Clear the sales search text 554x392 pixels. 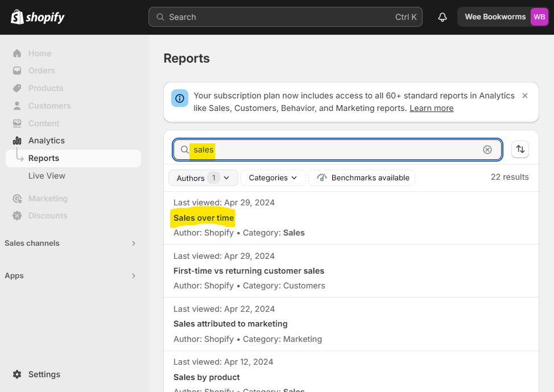pos(487,150)
